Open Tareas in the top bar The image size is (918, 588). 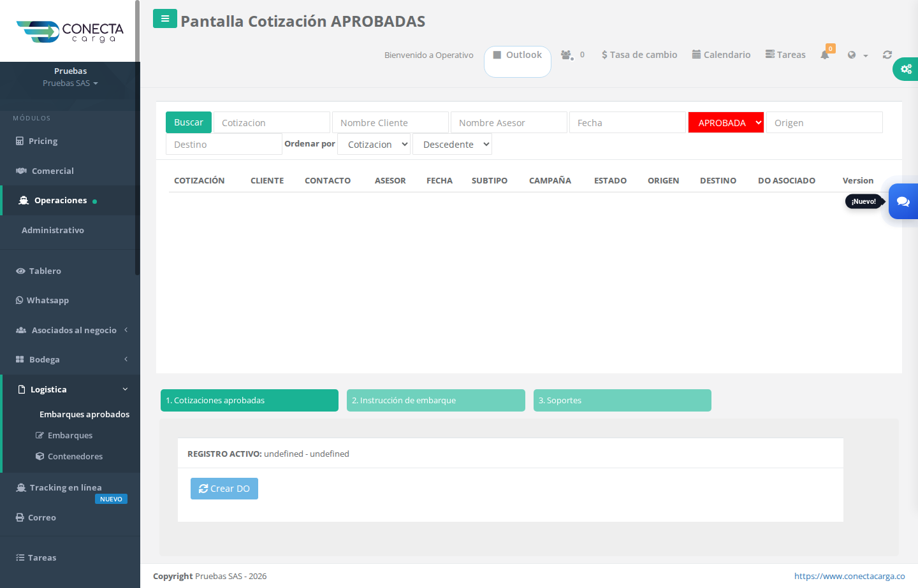785,55
